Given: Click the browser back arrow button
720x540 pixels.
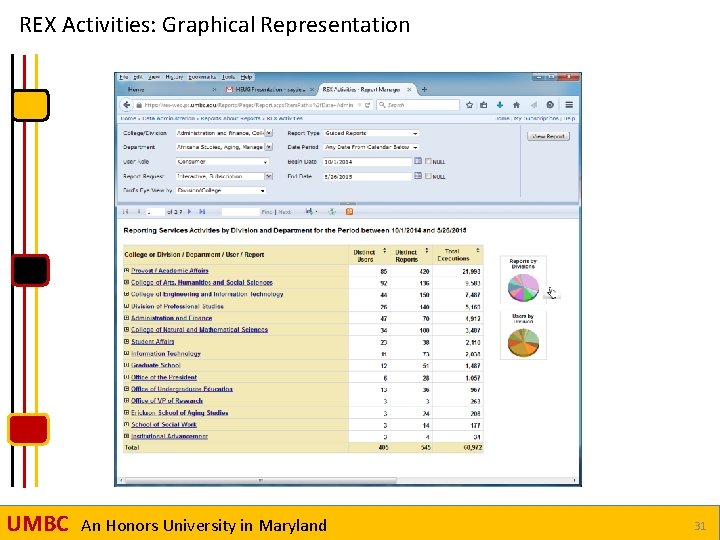Looking at the screenshot, I should tap(126, 105).
